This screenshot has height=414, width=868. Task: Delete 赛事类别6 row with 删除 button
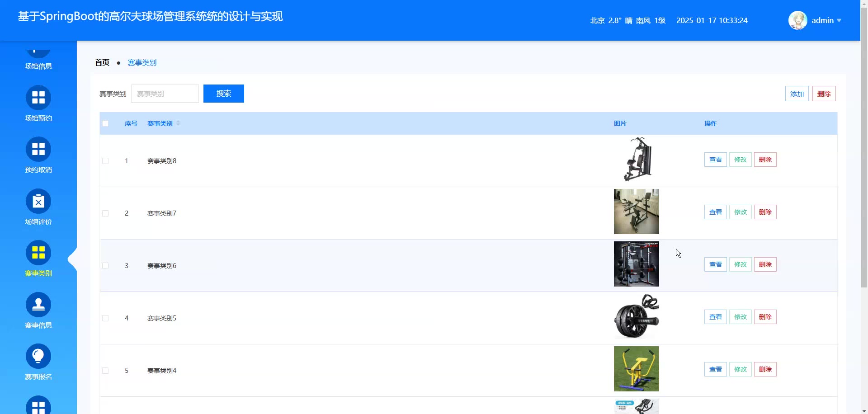click(x=765, y=264)
